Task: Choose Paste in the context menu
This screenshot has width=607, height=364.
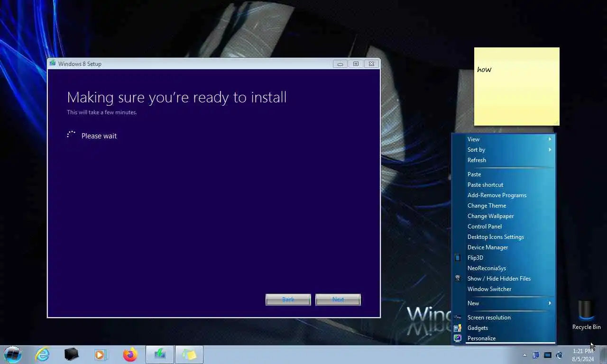Action: (x=503, y=174)
